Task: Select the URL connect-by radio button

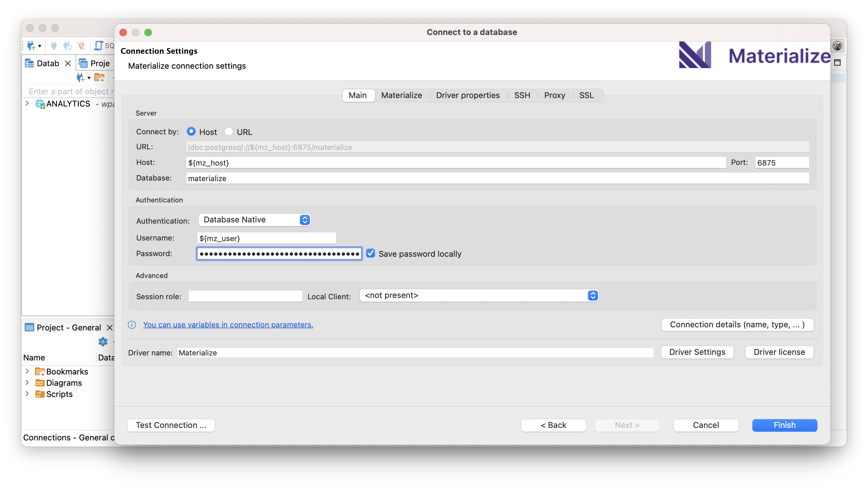Action: [229, 131]
